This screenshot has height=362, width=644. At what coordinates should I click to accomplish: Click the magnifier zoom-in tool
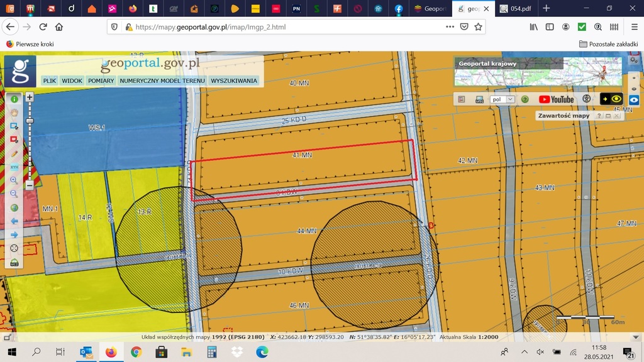(14, 180)
